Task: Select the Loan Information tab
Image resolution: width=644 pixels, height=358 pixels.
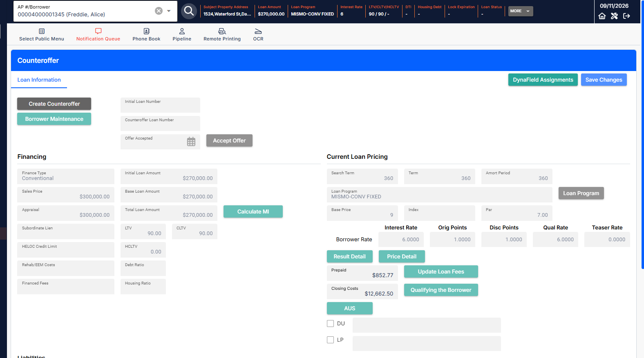Action: coord(39,80)
